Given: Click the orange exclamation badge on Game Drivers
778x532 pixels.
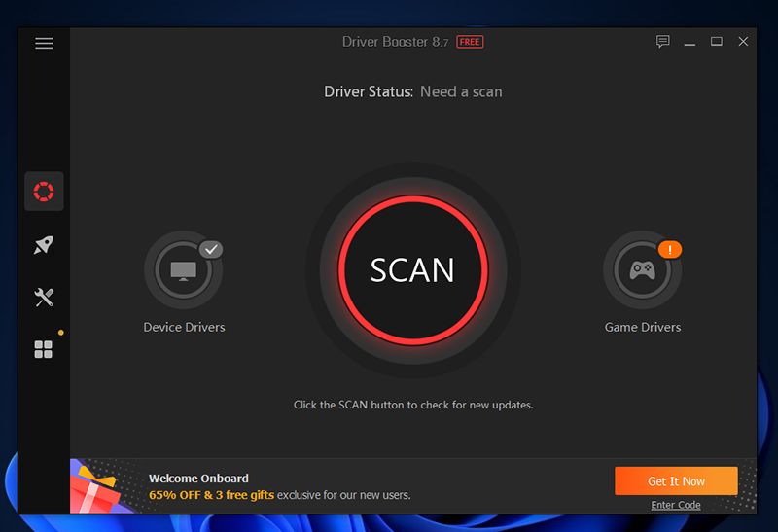Looking at the screenshot, I should tap(670, 250).
